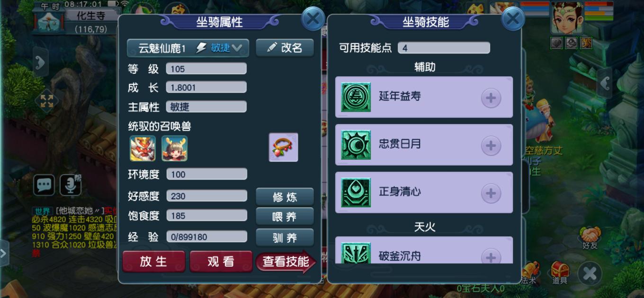Click the 修炼 cultivate button
The height and width of the screenshot is (298, 644).
285,197
